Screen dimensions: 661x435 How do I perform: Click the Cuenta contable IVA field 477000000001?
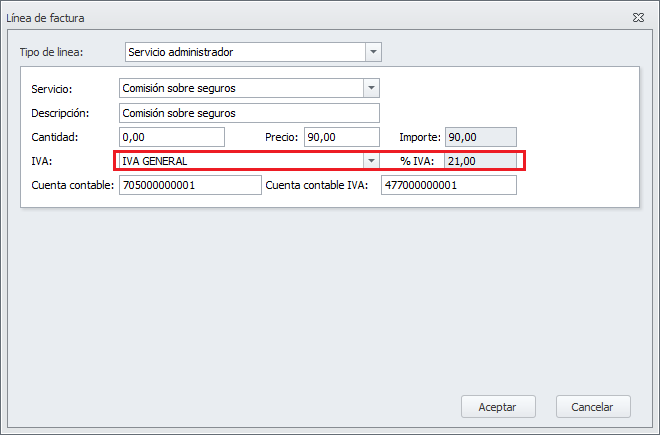point(448,186)
